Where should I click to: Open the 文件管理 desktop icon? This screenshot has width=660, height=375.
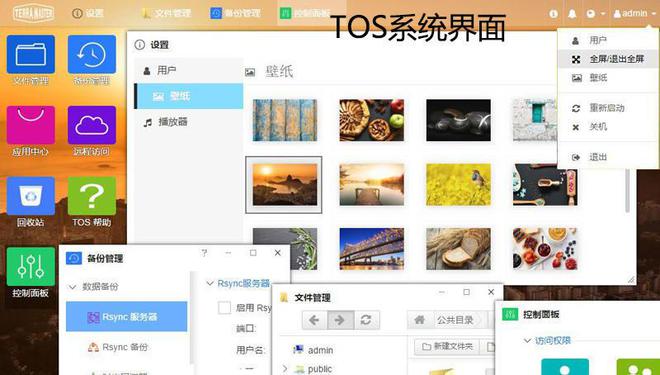31,55
